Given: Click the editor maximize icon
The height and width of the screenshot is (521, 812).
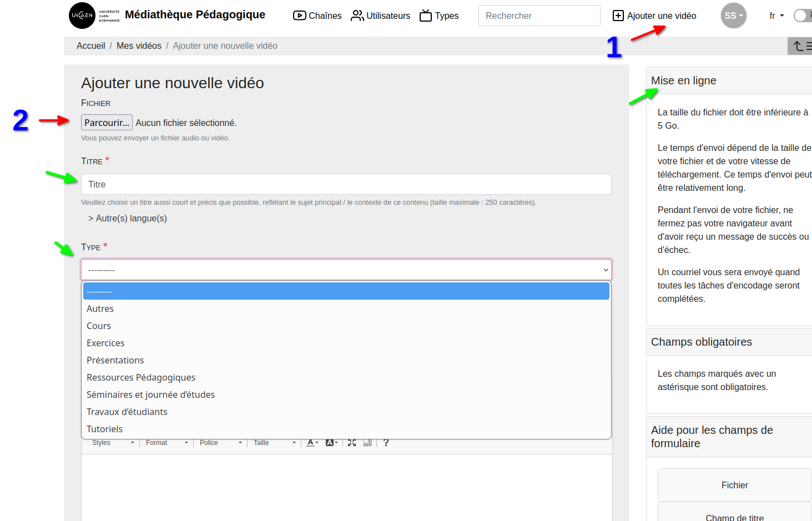Looking at the screenshot, I should pyautogui.click(x=352, y=443).
